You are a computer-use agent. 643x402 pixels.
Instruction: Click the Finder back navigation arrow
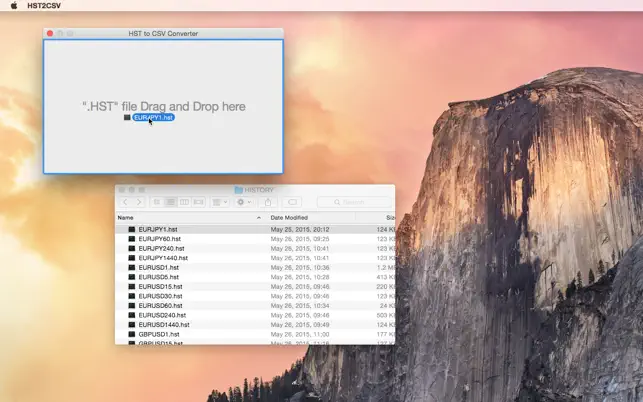(126, 202)
